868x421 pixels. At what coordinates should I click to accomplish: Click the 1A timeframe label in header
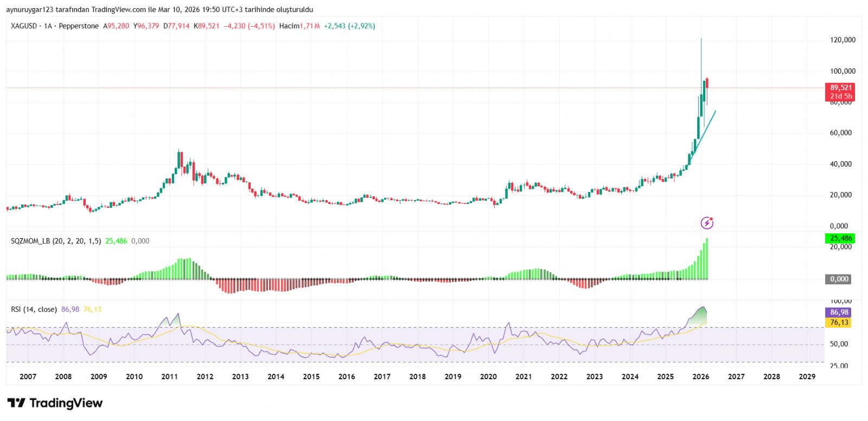click(x=48, y=26)
